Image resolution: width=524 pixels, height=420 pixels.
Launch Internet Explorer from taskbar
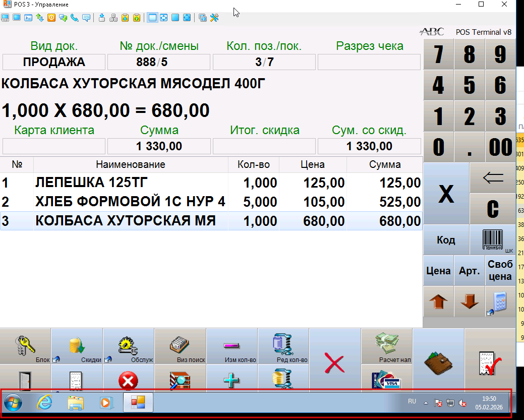[x=44, y=403]
